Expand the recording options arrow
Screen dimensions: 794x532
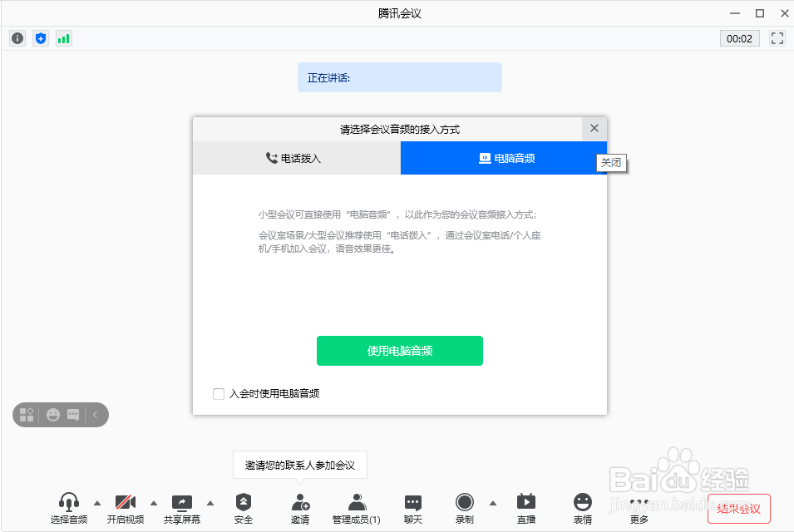tap(493, 503)
